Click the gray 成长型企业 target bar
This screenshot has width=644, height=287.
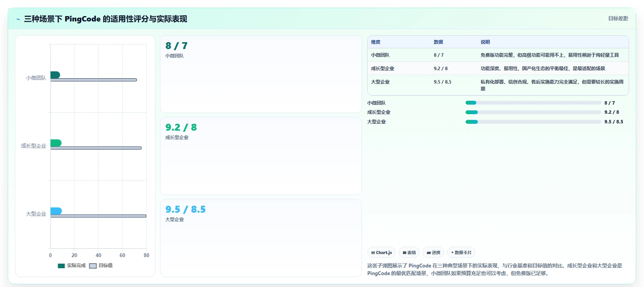tap(96, 148)
